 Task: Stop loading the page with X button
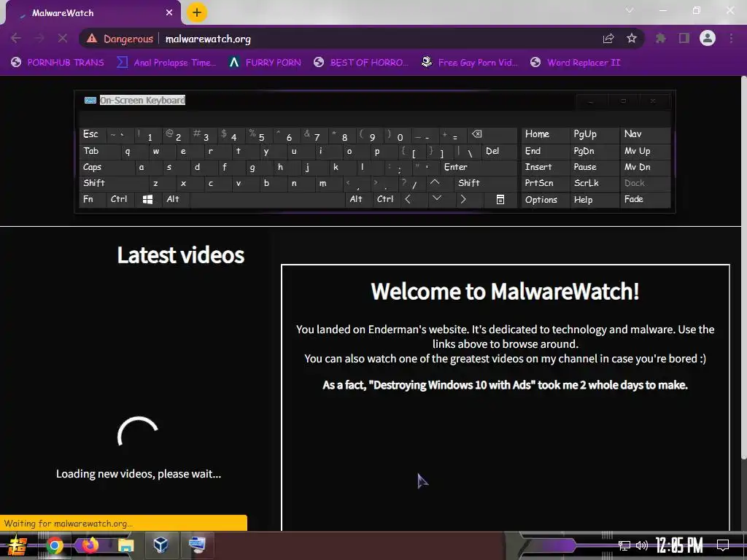(63, 38)
